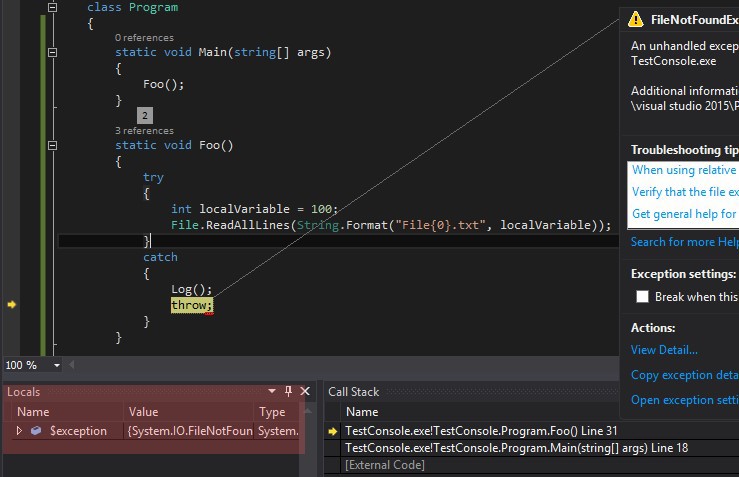Close the Locals panel
This screenshot has width=739, height=477.
(x=305, y=391)
